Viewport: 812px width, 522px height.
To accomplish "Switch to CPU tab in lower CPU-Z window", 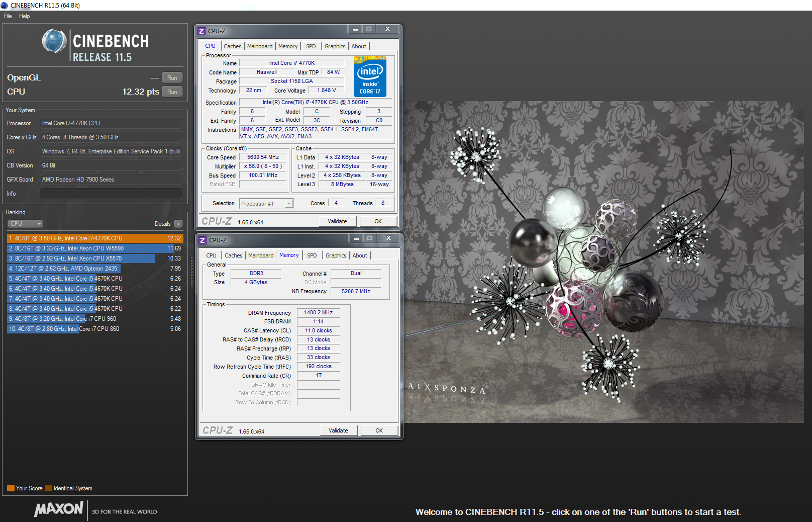I will click(x=212, y=255).
